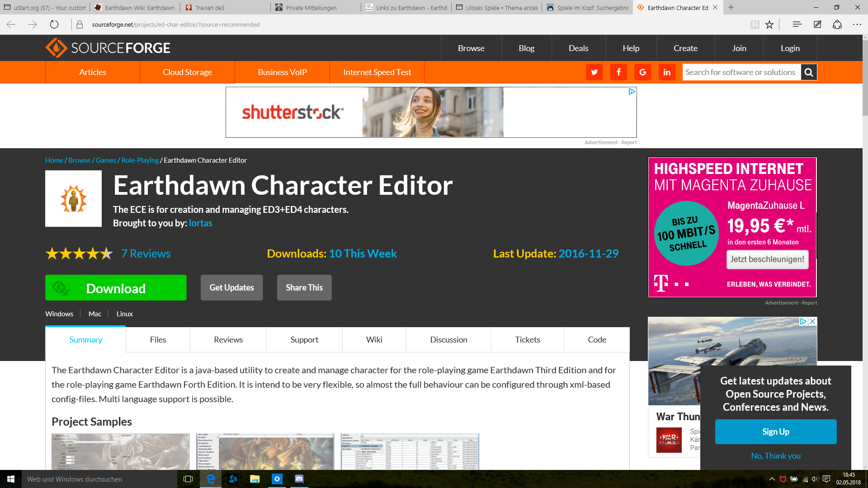
Task: Dismiss popup with No, Thank you
Action: 776,456
